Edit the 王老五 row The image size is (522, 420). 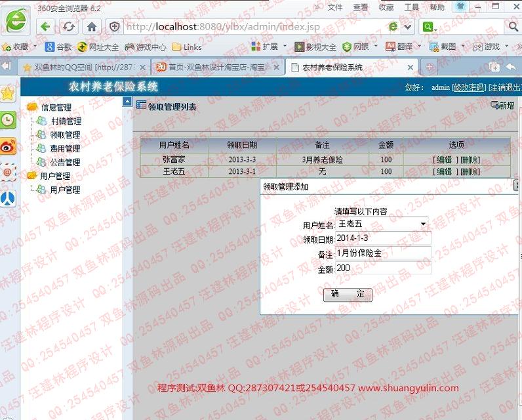(x=444, y=172)
